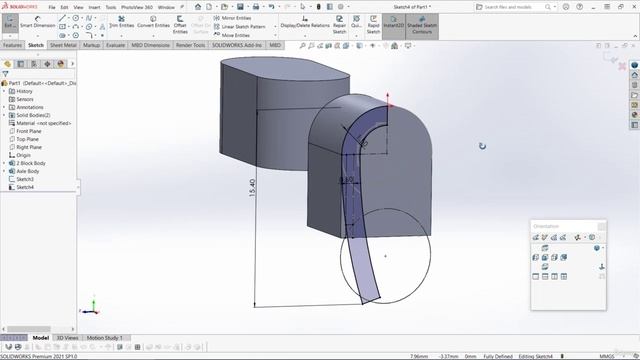Open the ConfigurationManager panel tab
Viewport: 640px width, 360px height.
[34, 64]
